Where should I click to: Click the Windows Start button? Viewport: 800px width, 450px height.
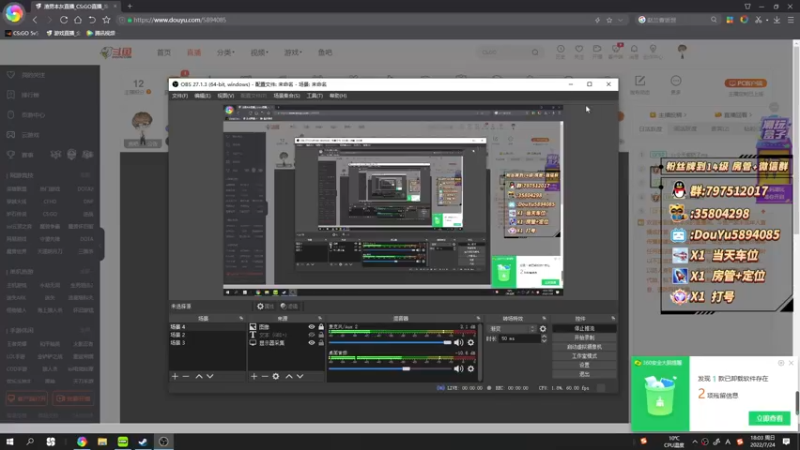[10, 441]
